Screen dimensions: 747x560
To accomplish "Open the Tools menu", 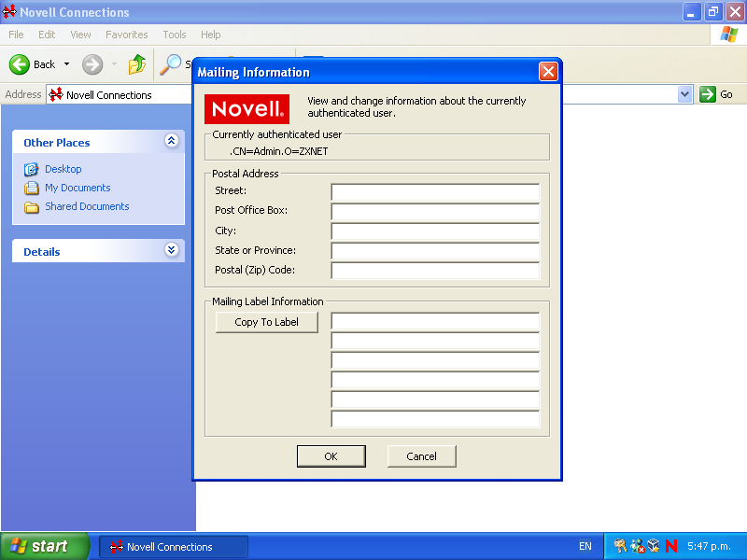I will 175,35.
